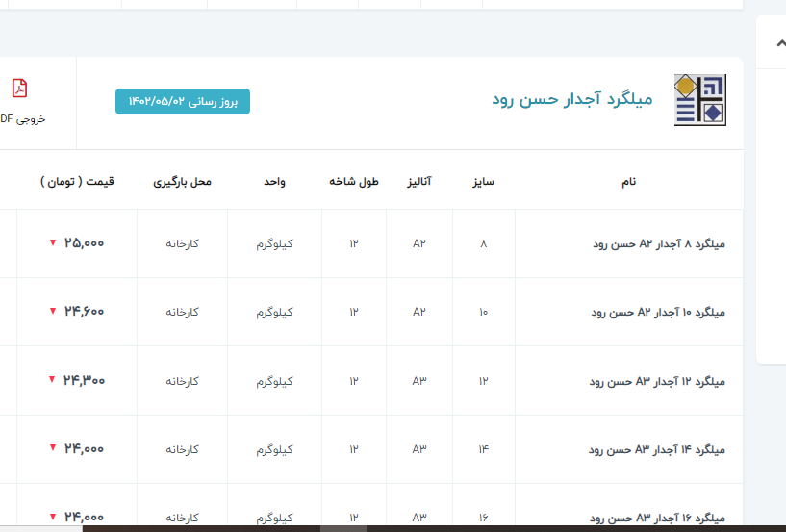786x532 pixels.
Task: Click the قیمت ( تومان ) column header
Action: (x=77, y=181)
